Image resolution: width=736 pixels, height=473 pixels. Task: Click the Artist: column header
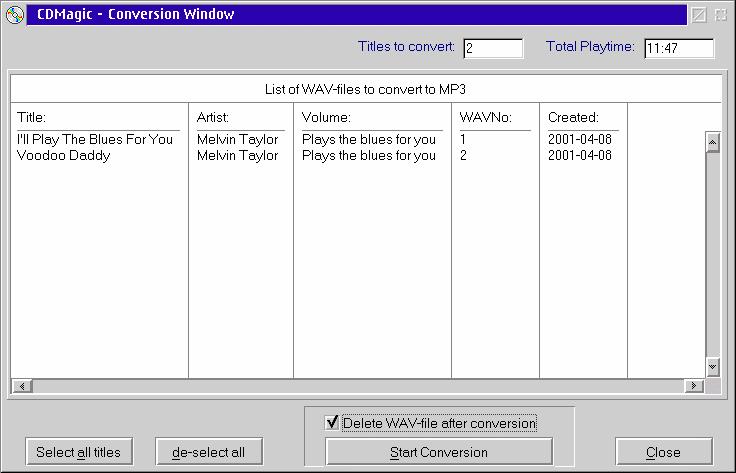tap(213, 117)
